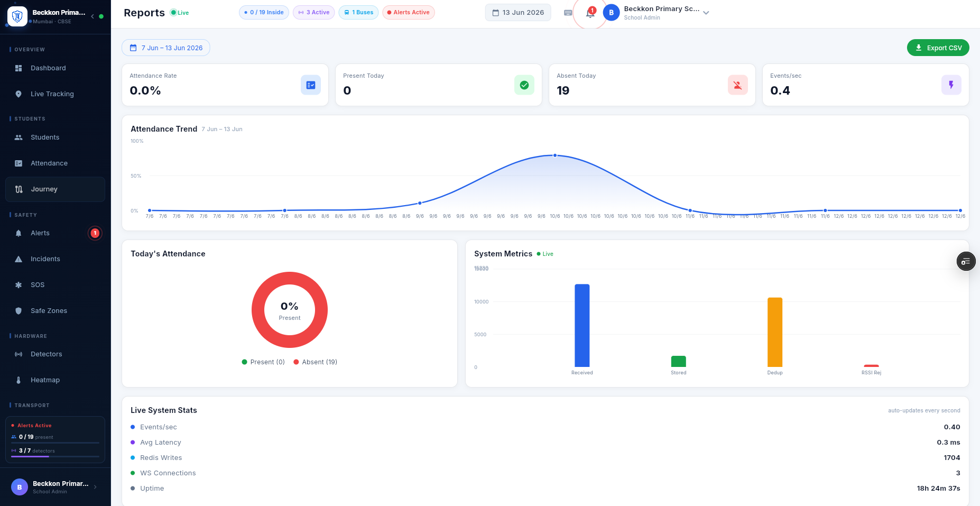Click the WS Connections row
Viewport: 980px width, 506px height.
click(x=546, y=473)
